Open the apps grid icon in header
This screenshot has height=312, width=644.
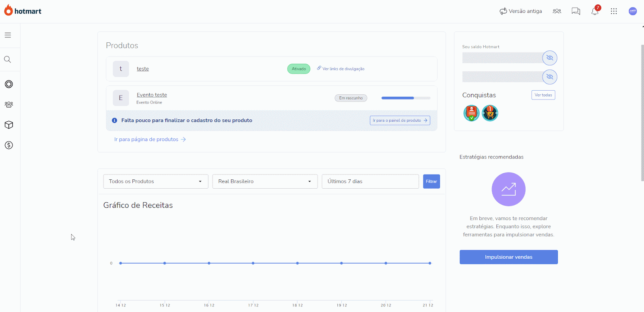click(x=614, y=11)
